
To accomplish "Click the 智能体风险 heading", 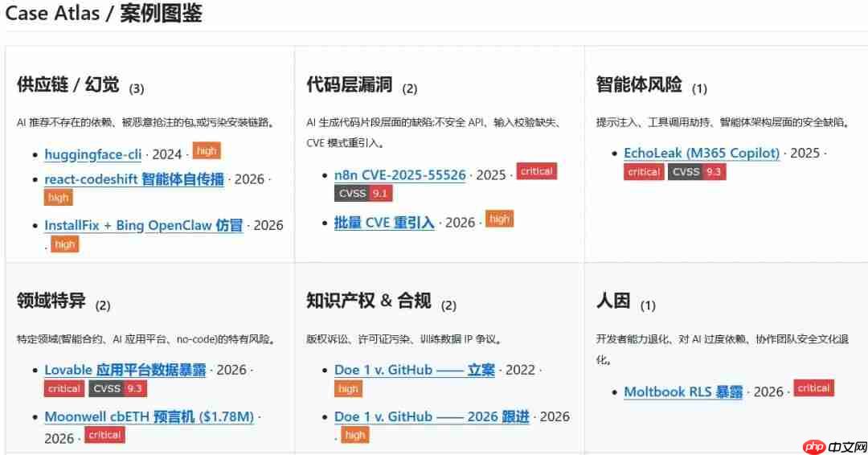I will 639,84.
